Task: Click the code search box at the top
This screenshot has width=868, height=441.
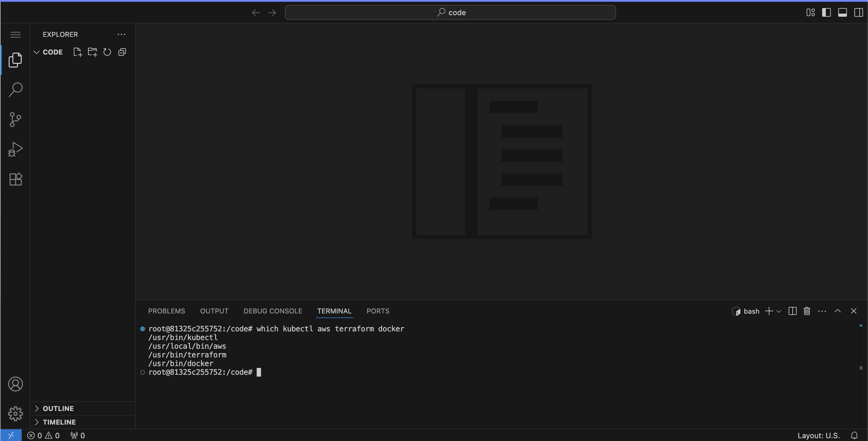Action: click(x=450, y=12)
